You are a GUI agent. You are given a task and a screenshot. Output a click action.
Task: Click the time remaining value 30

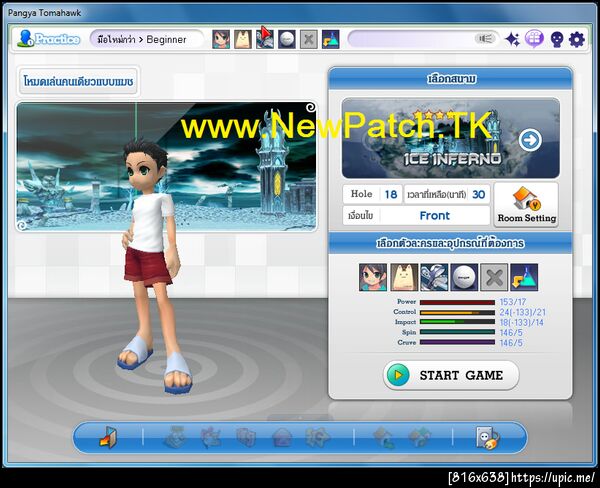pyautogui.click(x=478, y=194)
